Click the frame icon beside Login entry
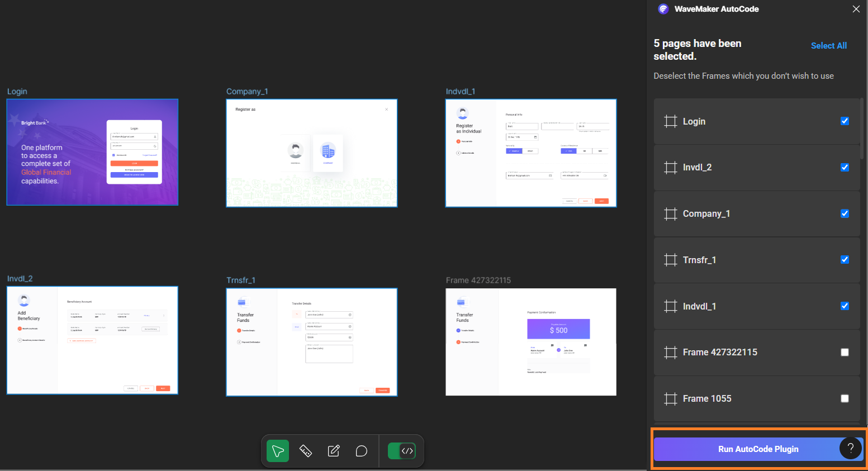868x471 pixels. tap(670, 121)
